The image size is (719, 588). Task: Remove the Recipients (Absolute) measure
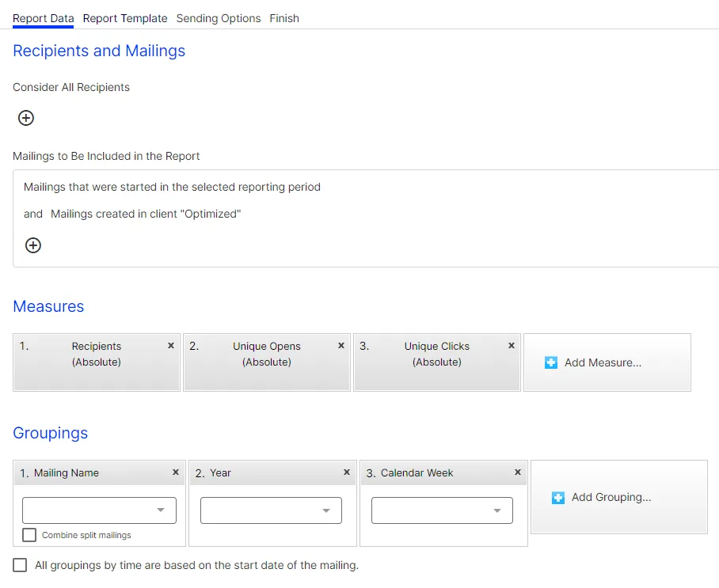click(x=171, y=346)
